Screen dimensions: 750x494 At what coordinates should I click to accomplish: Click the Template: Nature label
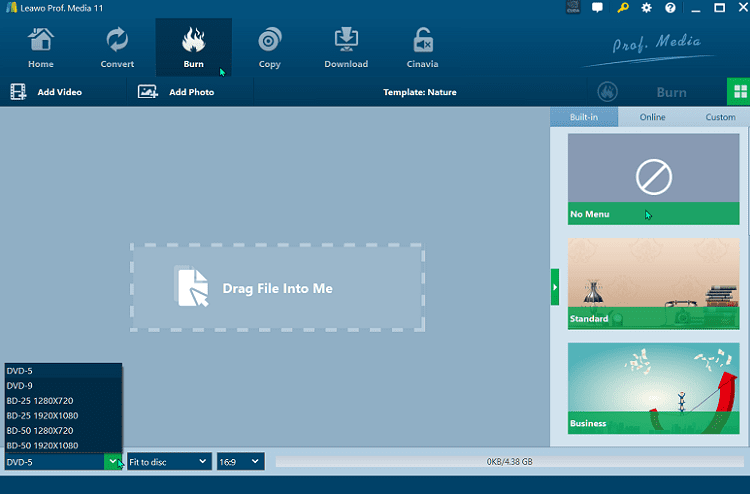(419, 92)
